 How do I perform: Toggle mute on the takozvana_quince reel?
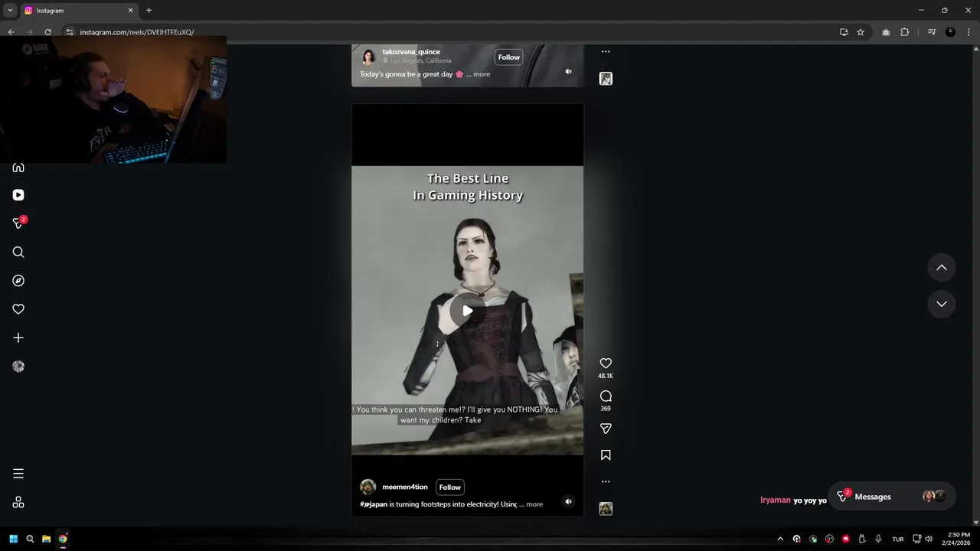tap(568, 72)
